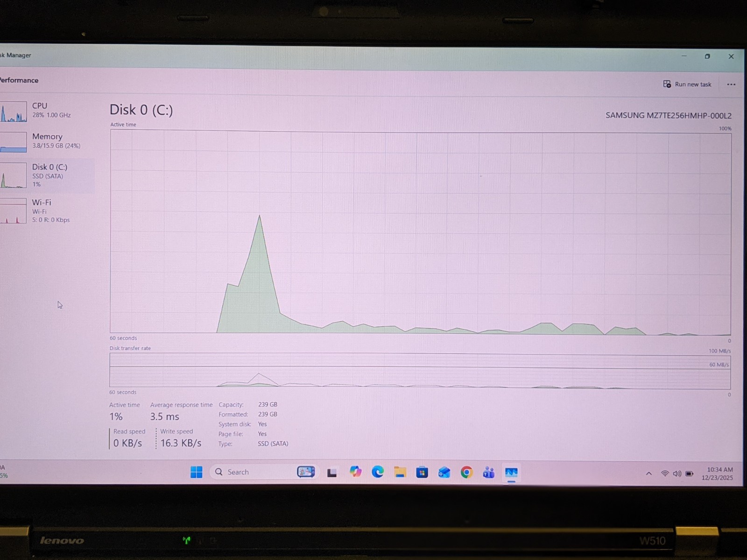747x560 pixels.
Task: Open Microsoft Teams from the taskbar
Action: 489,473
